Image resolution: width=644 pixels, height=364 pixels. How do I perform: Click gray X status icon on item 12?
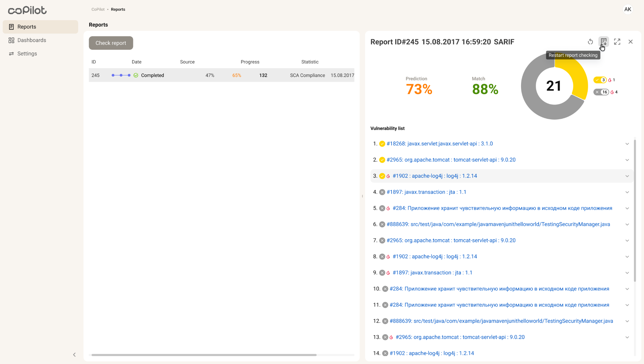385,321
